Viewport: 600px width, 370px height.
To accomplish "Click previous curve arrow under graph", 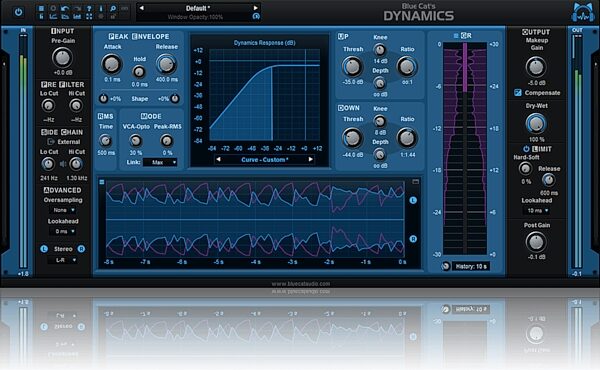I will coord(218,159).
